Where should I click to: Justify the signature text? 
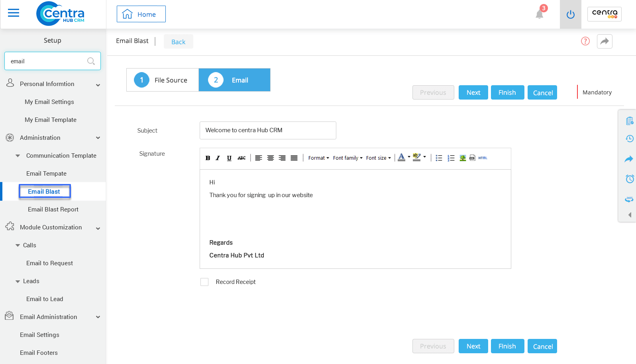coord(294,158)
